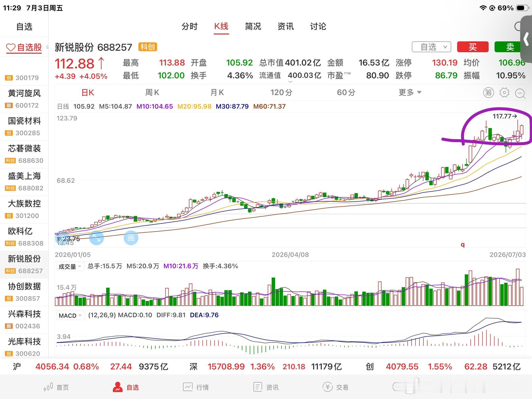Image resolution: width=532 pixels, height=399 pixels.
Task: Open 协创数据 300857 in watchlist
Action: [x=24, y=292]
